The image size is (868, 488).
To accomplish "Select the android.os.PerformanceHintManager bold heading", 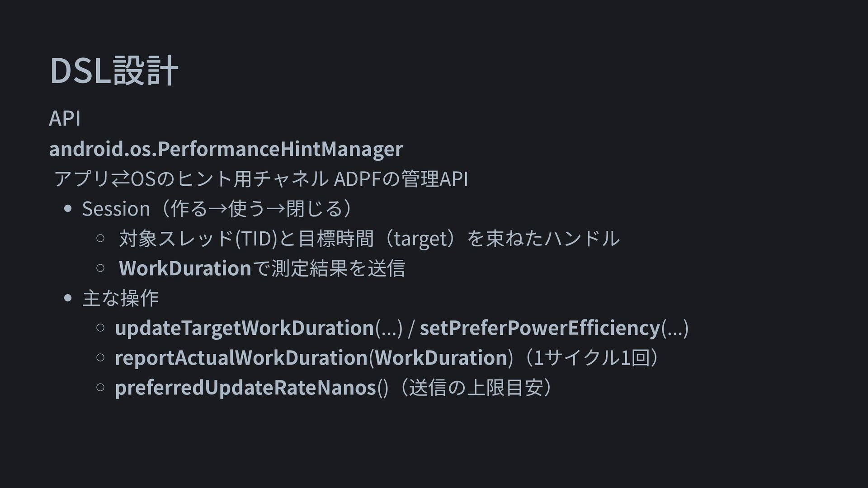I will point(226,149).
